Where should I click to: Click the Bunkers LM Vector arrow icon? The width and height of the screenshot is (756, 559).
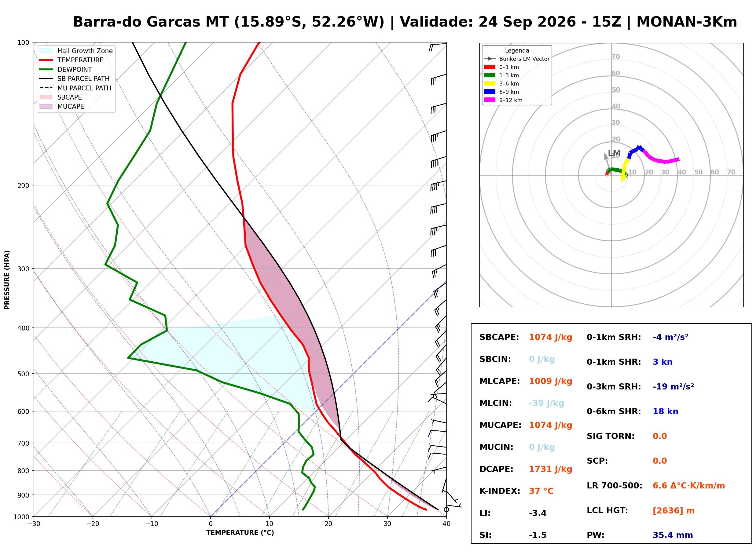[x=490, y=59]
